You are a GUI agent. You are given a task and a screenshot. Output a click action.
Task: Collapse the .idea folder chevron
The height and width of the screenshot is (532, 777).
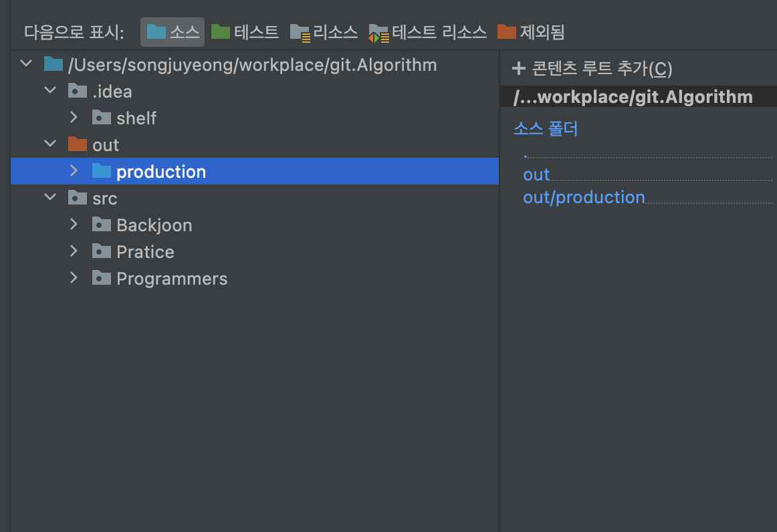coord(50,90)
